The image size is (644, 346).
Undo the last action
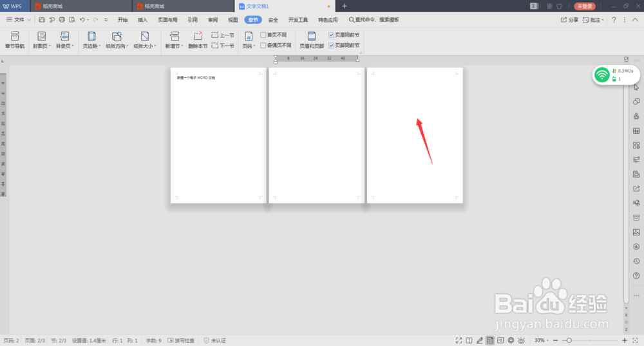pos(82,20)
